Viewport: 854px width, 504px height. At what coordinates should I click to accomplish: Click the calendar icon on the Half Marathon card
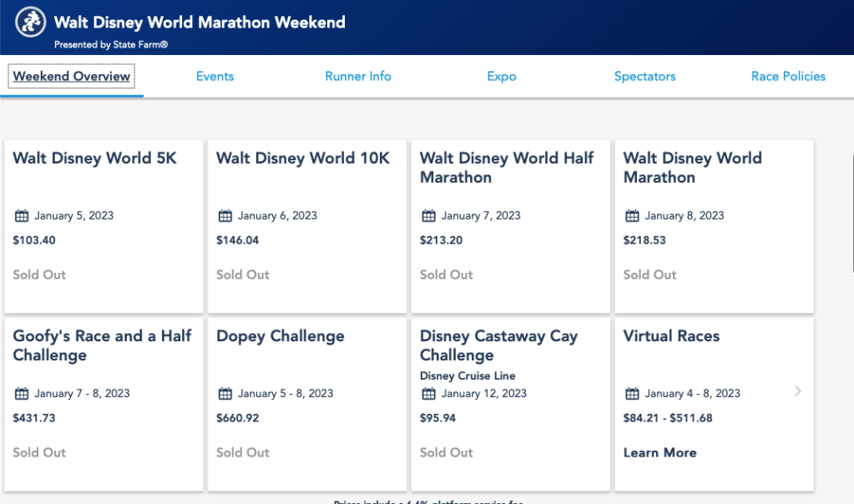tap(428, 215)
